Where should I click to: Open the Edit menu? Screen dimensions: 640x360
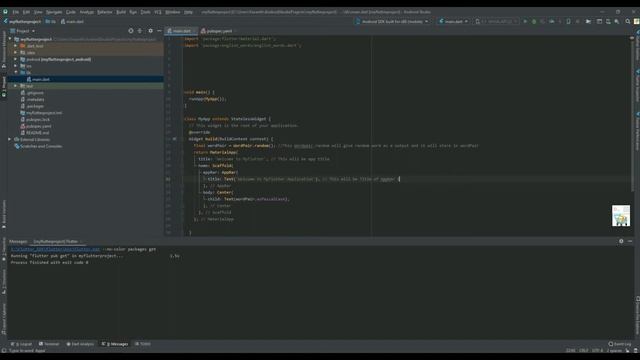(26, 12)
